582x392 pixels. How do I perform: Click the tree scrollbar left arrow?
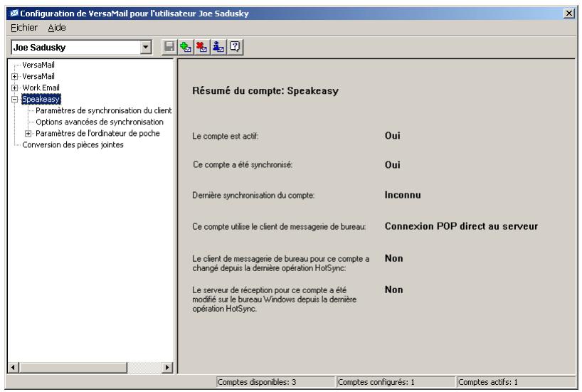(x=14, y=368)
